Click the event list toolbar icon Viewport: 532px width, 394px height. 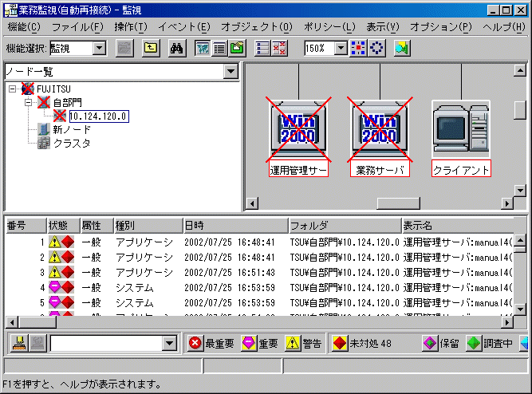[262, 48]
